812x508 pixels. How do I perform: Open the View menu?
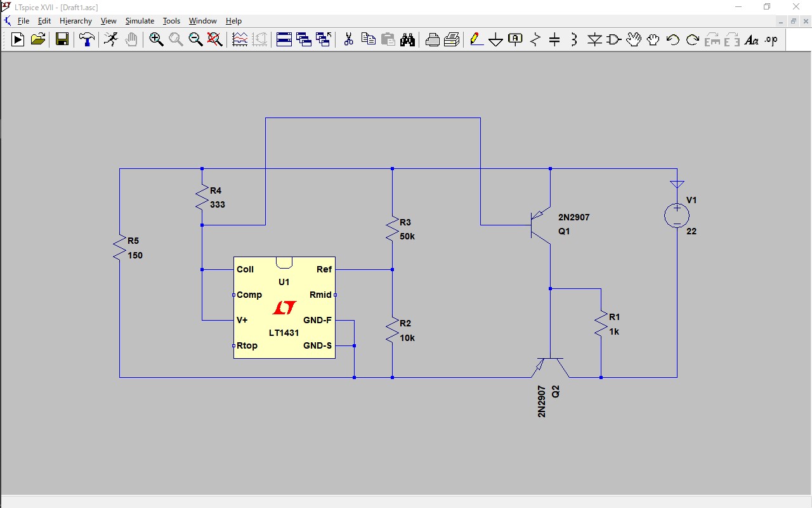(108, 21)
